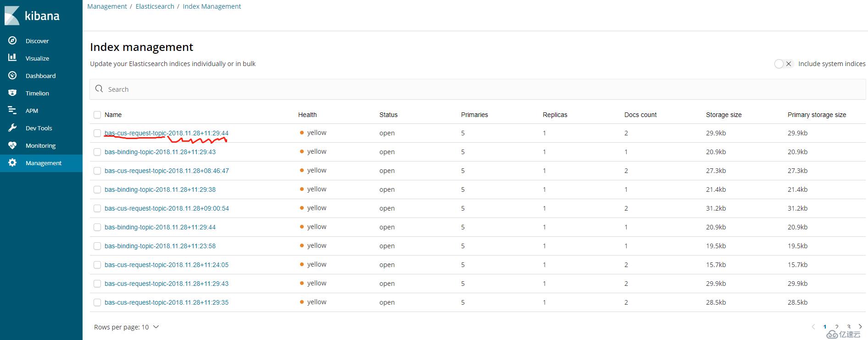The image size is (868, 340).
Task: Sort by Primaries column header
Action: point(474,115)
